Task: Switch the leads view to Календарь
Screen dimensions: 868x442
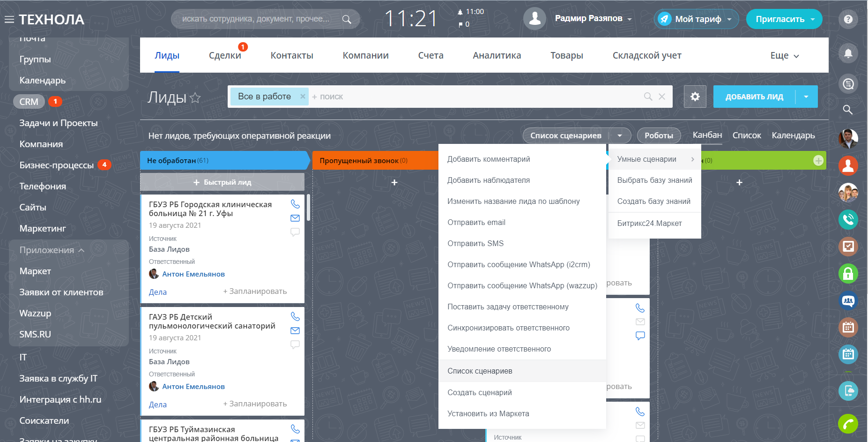Action: point(794,135)
